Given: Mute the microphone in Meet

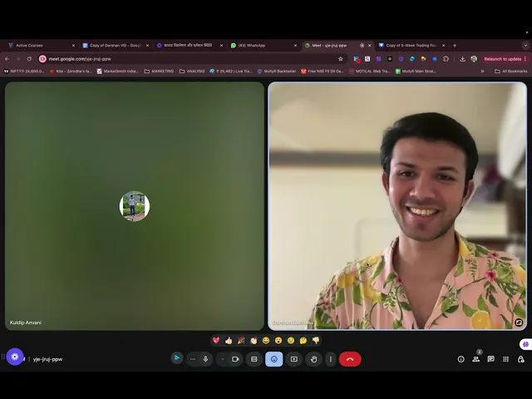Looking at the screenshot, I should [205, 359].
